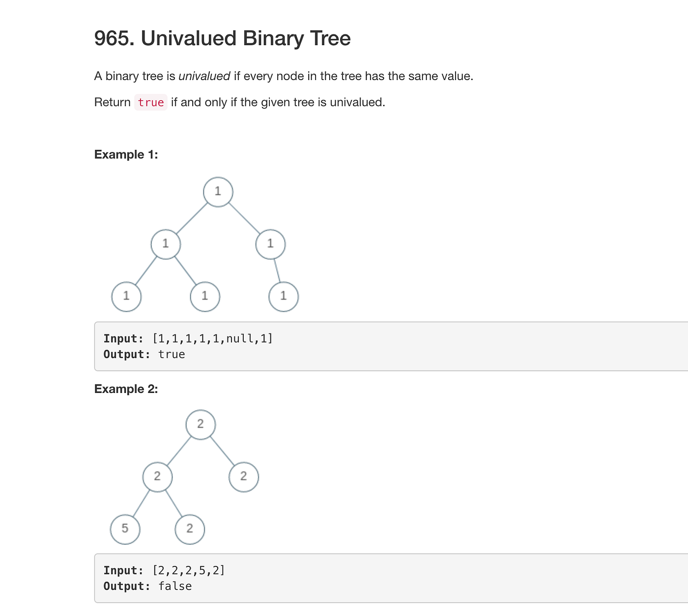This screenshot has height=616, width=688.
Task: Click the left child node 2 in Example 2
Action: (x=157, y=476)
